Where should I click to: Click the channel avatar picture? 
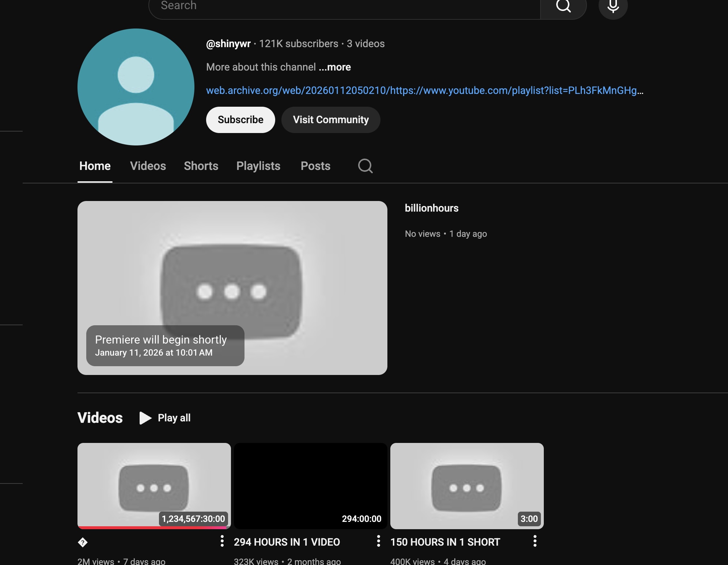pyautogui.click(x=136, y=87)
